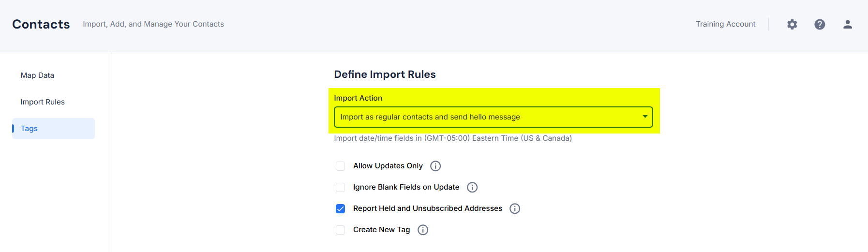Click the Training Account label
This screenshot has width=868, height=252.
[725, 24]
